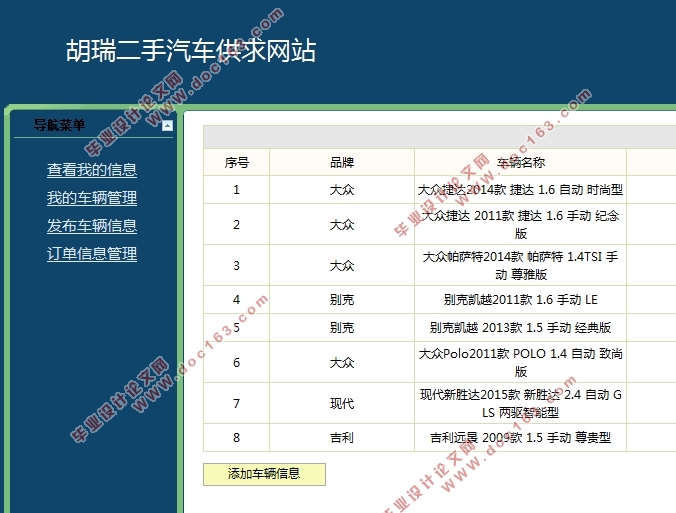This screenshot has width=676, height=513.
Task: Click 别克凯越 2013款 1.5 手动 经典版
Action: tap(520, 328)
